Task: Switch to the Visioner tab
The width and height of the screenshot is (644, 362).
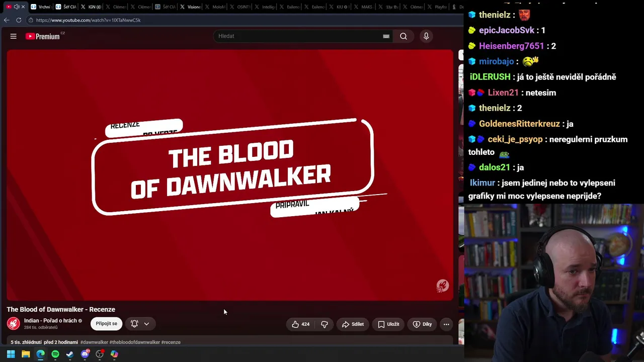Action: coord(190,7)
